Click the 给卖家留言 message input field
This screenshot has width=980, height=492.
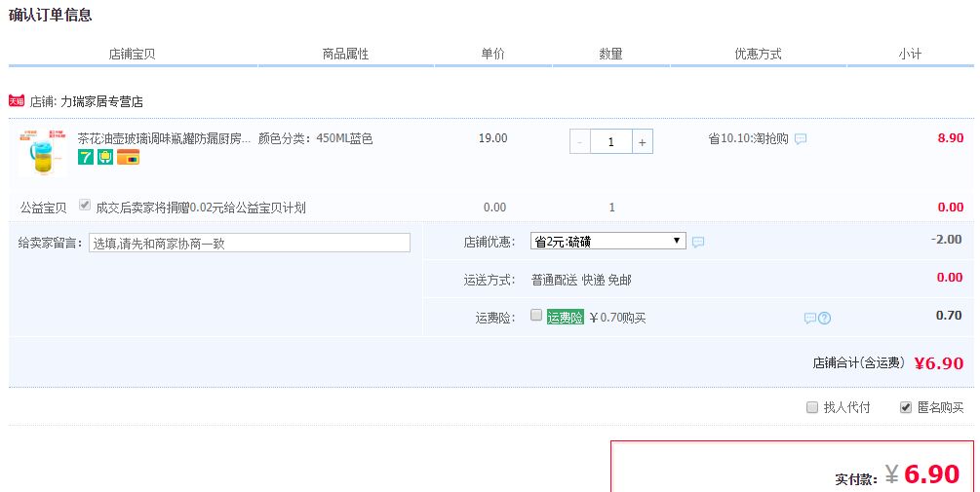coord(250,243)
